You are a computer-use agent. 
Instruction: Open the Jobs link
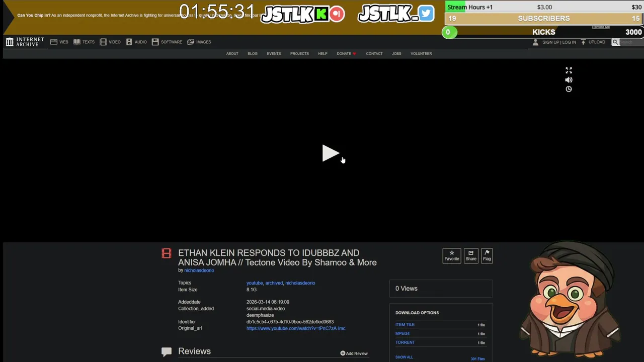coord(396,54)
